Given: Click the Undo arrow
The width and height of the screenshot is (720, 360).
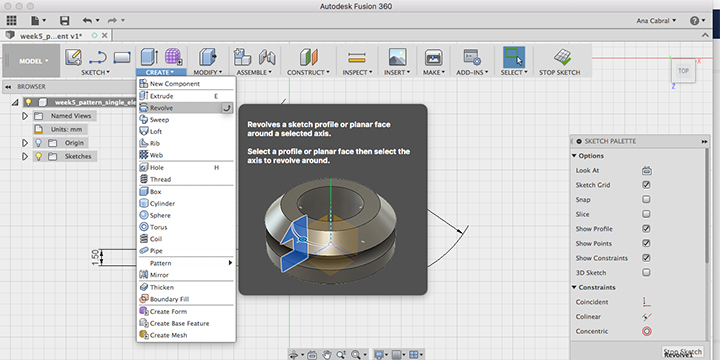Looking at the screenshot, I should pos(87,21).
